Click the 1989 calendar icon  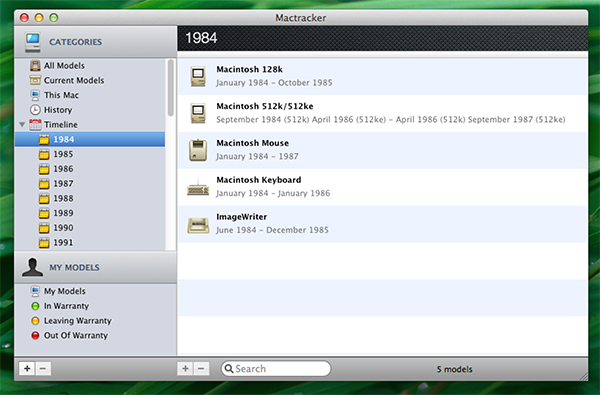pos(44,213)
